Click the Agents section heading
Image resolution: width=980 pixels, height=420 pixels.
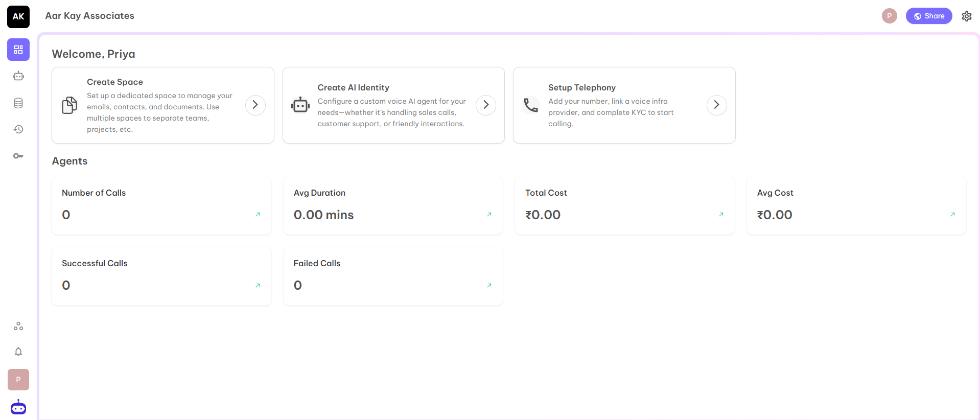tap(69, 161)
